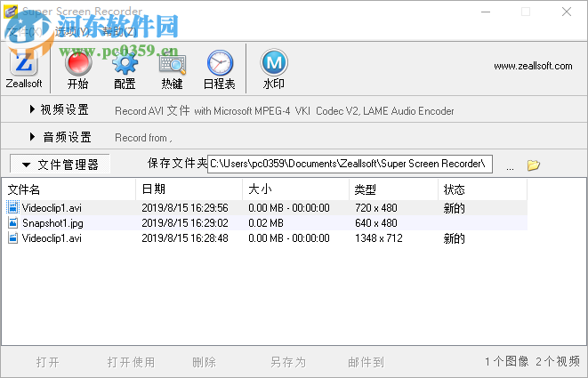Click the Record AVI codec description text
This screenshot has height=378, width=588.
point(285,111)
